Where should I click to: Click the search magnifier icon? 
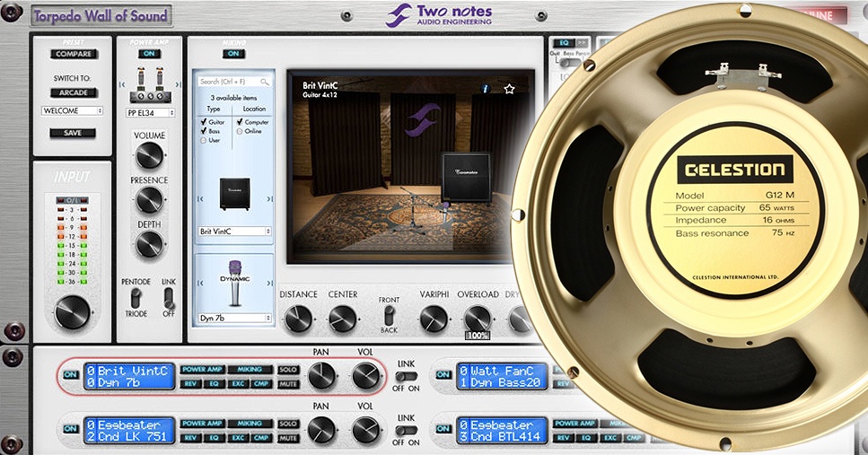[267, 82]
